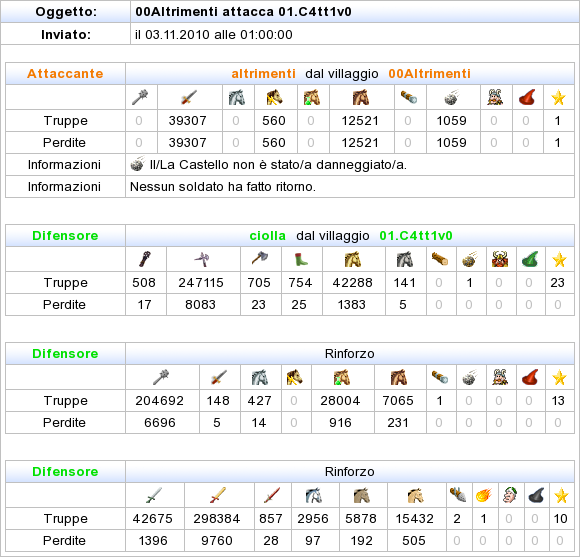Screen dimensions: 580x557
Task: Click the hero star icon above 10
Action: (561, 495)
